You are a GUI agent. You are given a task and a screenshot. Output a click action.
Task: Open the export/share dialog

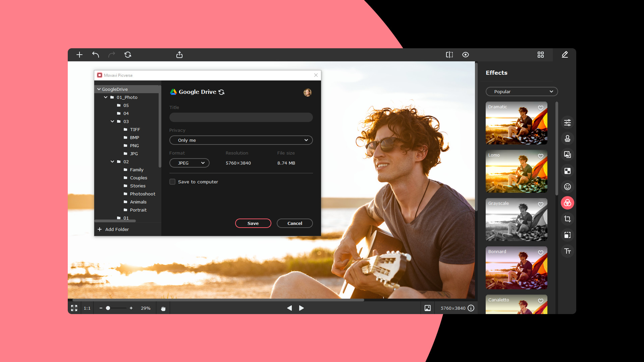pyautogui.click(x=180, y=55)
